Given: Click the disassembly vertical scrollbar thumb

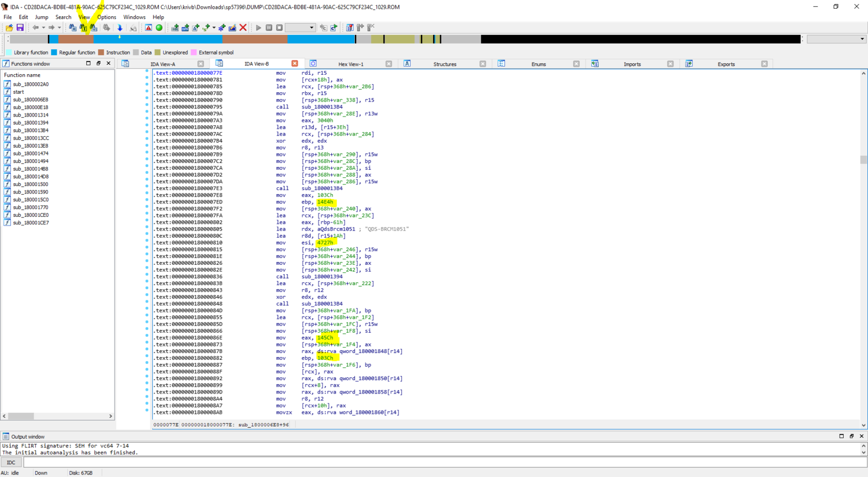Looking at the screenshot, I should tap(863, 160).
